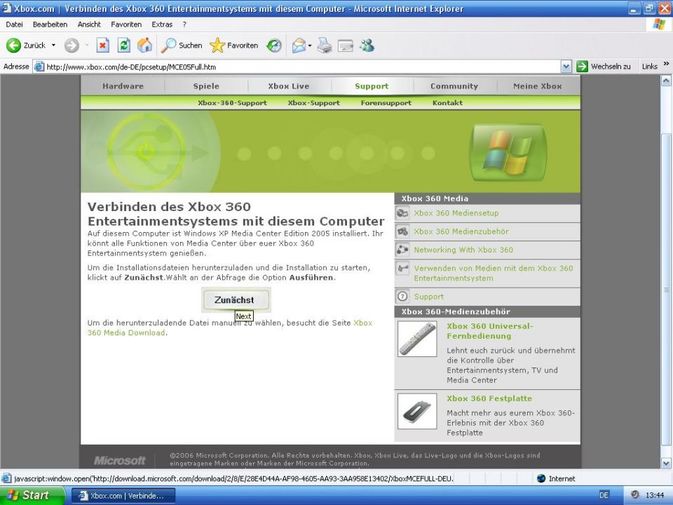Click the Xbox 360 hard drive thumbnail
This screenshot has height=505, width=673.
pyautogui.click(x=417, y=411)
